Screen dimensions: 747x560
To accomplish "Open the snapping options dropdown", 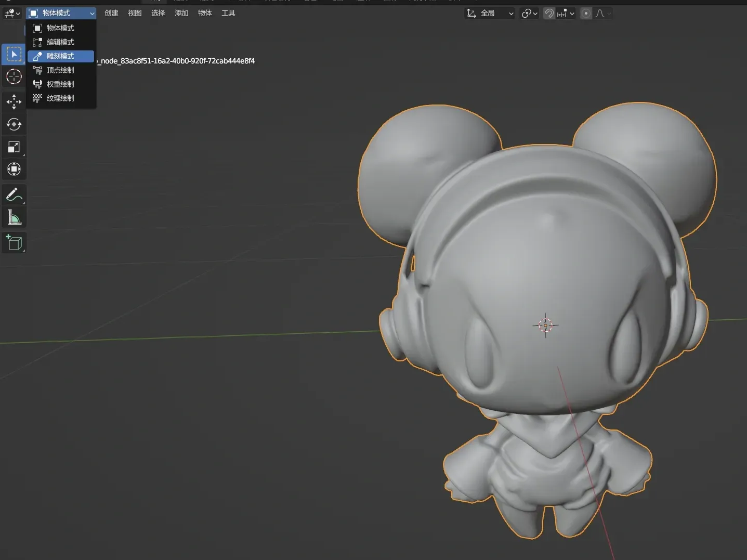I will (566, 14).
